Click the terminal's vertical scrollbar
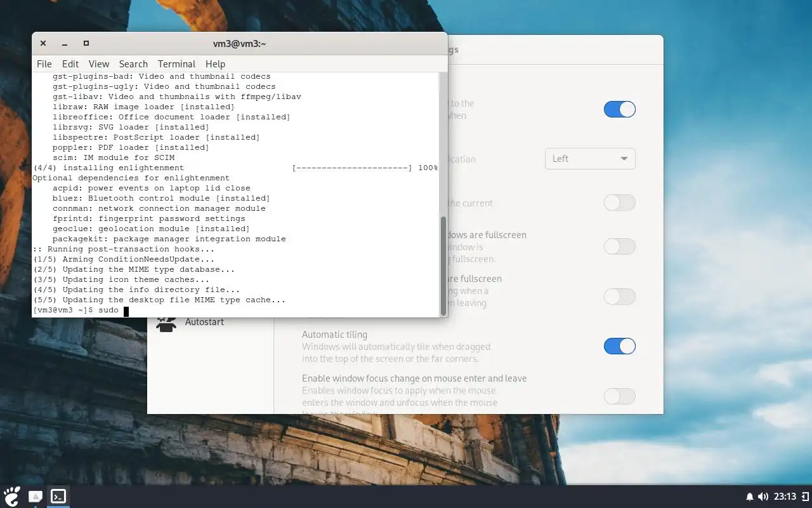The width and height of the screenshot is (812, 508). click(x=443, y=265)
